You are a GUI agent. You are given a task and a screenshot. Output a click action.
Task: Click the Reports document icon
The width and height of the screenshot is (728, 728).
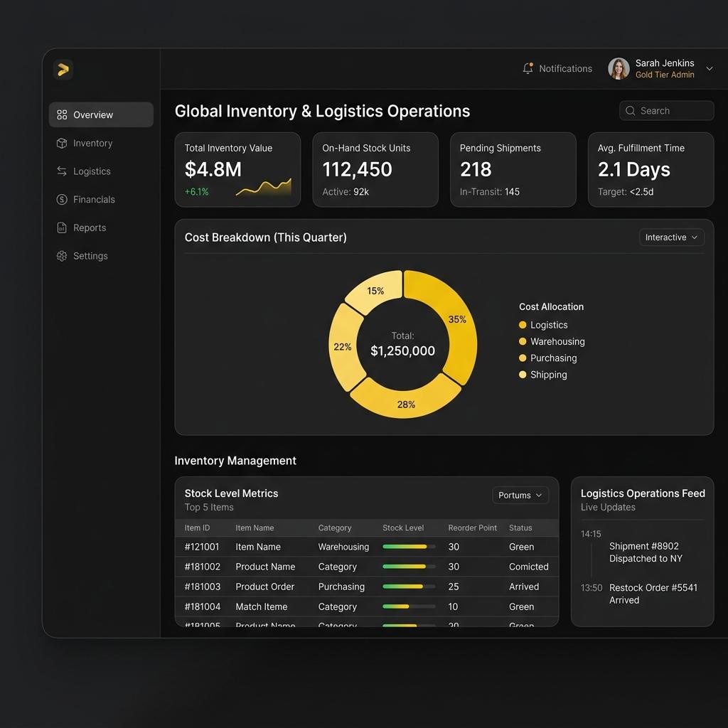tap(62, 227)
